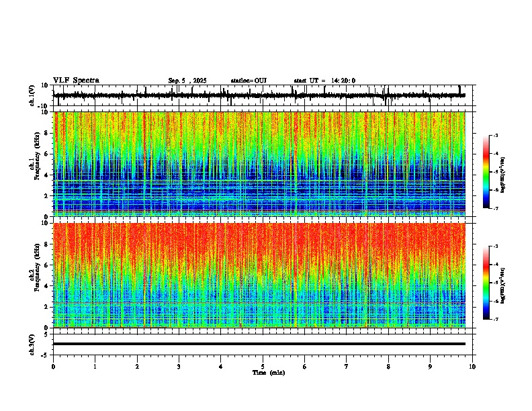
Task: Select the date text "Sep. 5, 2025"
Action: 187,81
